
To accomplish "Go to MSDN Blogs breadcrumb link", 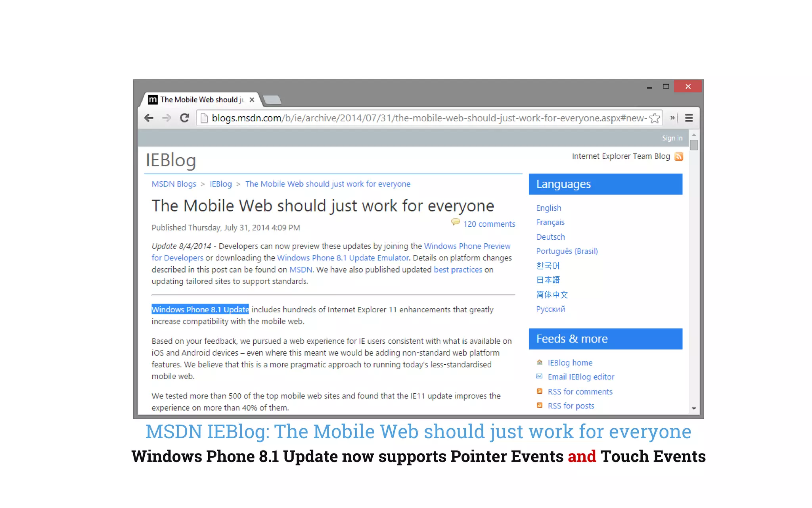I will pos(174,184).
